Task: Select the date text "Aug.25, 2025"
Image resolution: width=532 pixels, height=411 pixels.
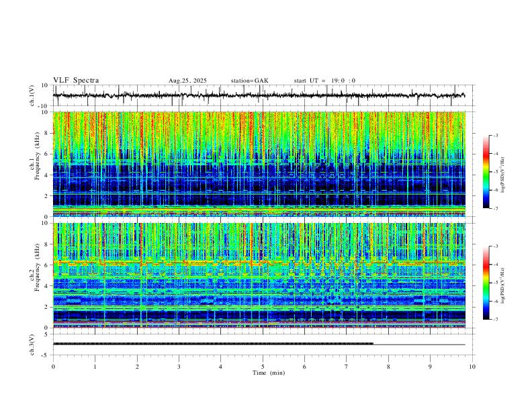Action: (187, 81)
